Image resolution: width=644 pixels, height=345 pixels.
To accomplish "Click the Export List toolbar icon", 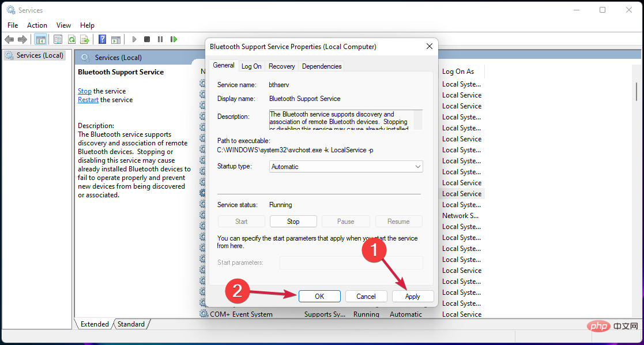I will point(85,39).
